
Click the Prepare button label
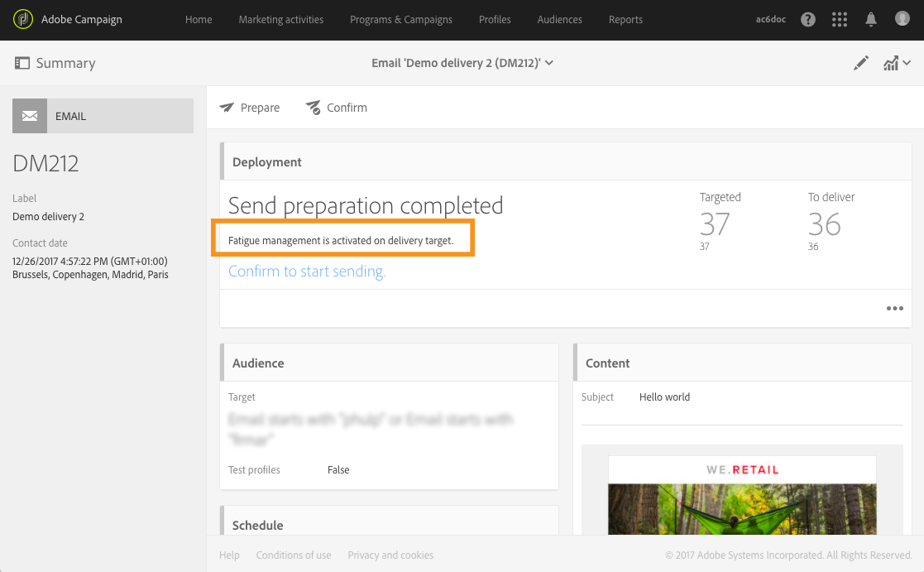tap(260, 108)
